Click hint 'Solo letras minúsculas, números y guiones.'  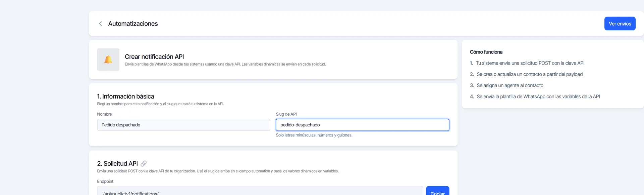314,135
